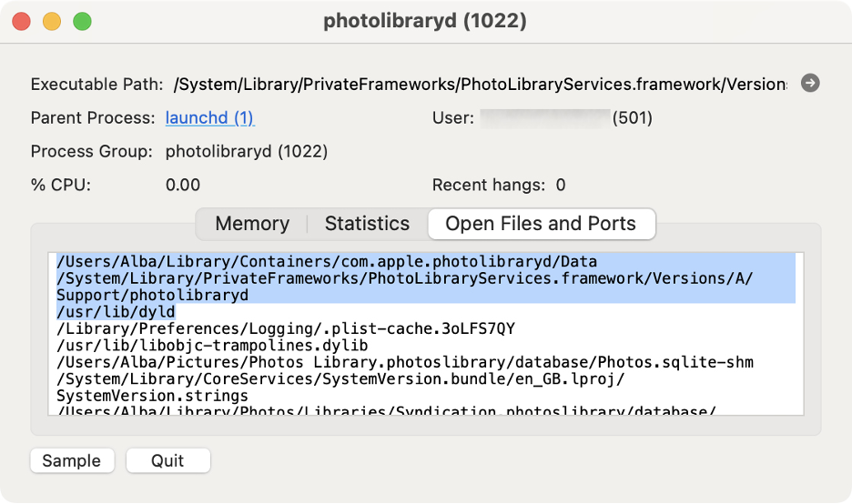Image resolution: width=852 pixels, height=504 pixels.
Task: Click the arrow icon beside Executable Path
Action: coord(810,84)
